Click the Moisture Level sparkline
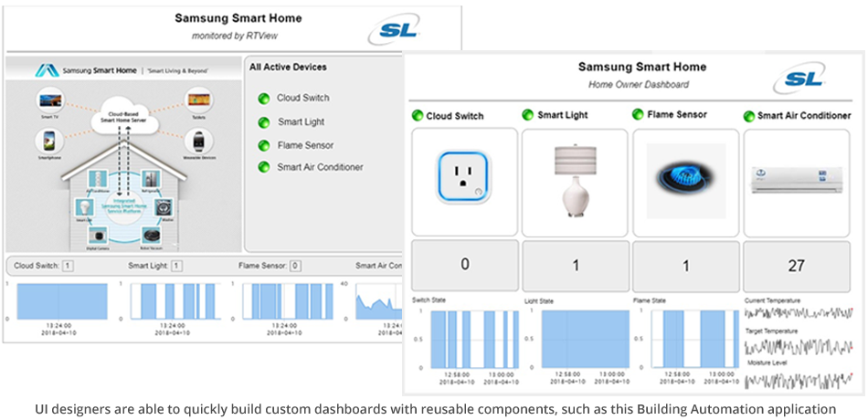Image resolution: width=868 pixels, height=420 pixels. [x=799, y=381]
